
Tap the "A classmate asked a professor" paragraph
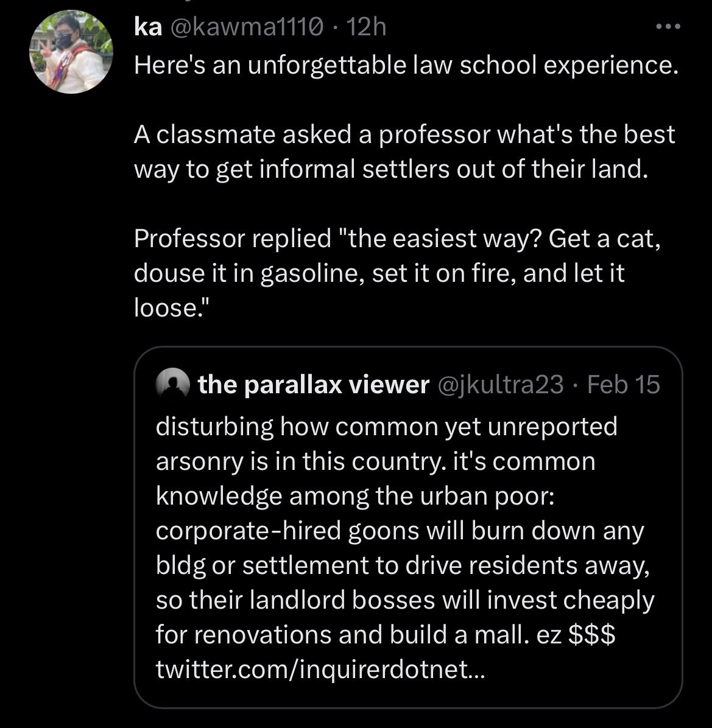404,152
